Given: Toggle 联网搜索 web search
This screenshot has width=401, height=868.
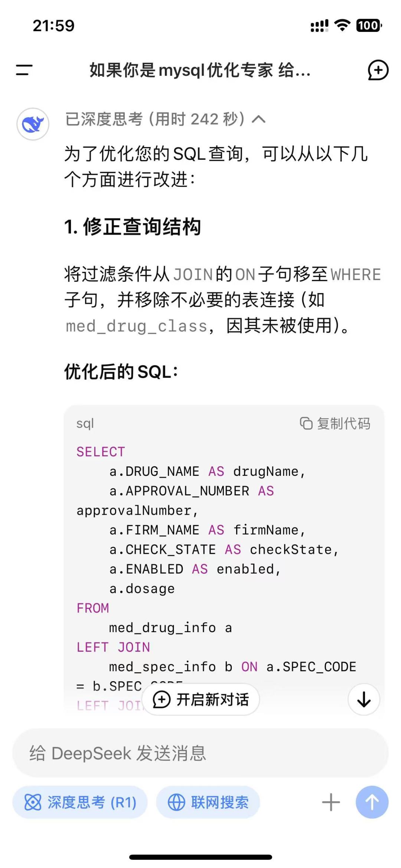Looking at the screenshot, I should (x=208, y=802).
